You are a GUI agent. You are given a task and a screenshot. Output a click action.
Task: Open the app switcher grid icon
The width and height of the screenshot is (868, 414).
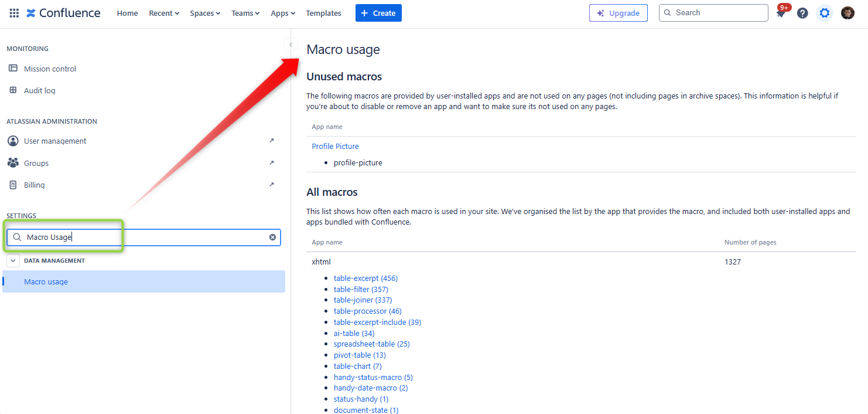(x=14, y=13)
